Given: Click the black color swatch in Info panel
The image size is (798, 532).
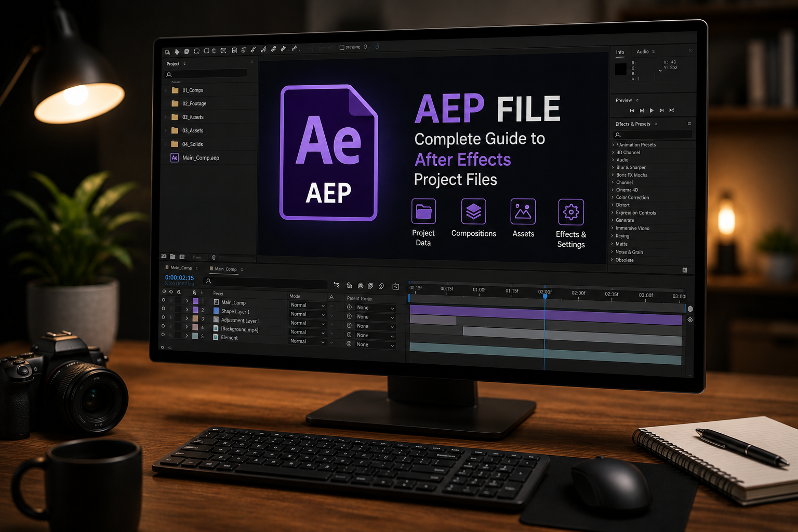Looking at the screenshot, I should pyautogui.click(x=620, y=70).
